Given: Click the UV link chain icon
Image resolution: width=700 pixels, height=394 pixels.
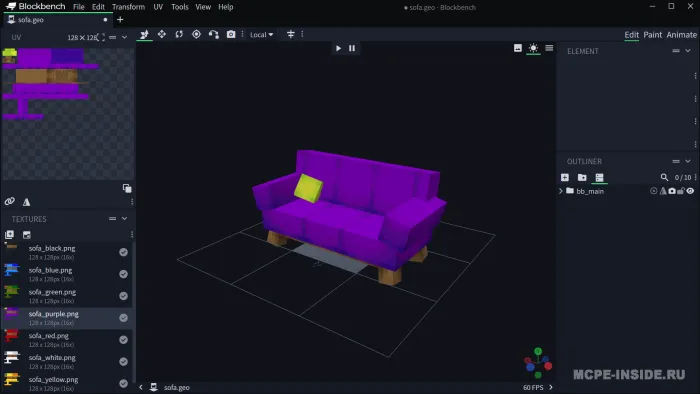Looking at the screenshot, I should point(9,202).
